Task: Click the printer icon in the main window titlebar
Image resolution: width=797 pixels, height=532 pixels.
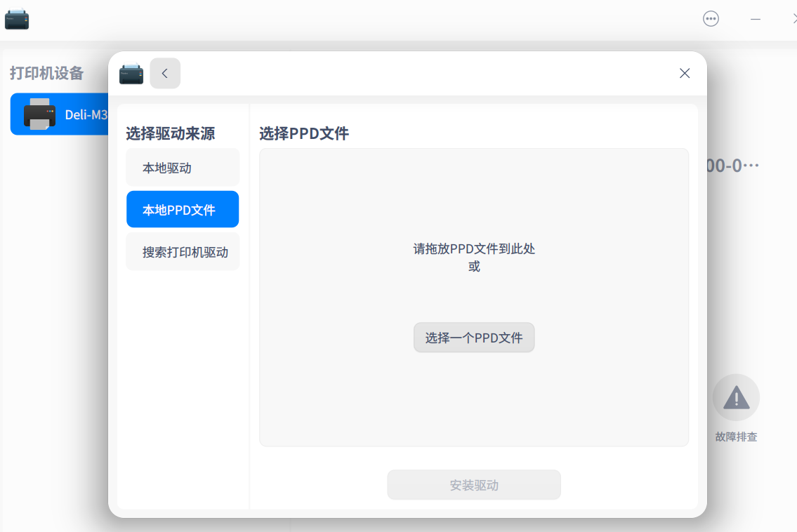Action: pos(16,19)
